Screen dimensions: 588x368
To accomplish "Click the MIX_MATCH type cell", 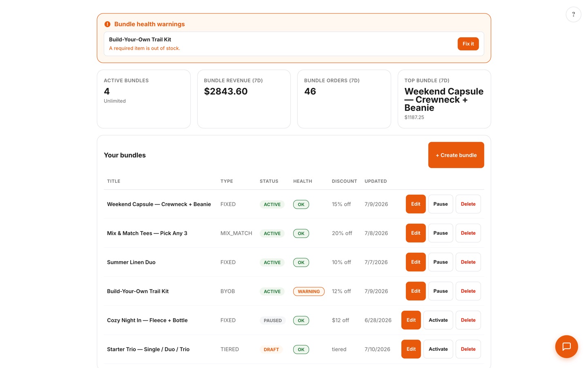I will (236, 233).
